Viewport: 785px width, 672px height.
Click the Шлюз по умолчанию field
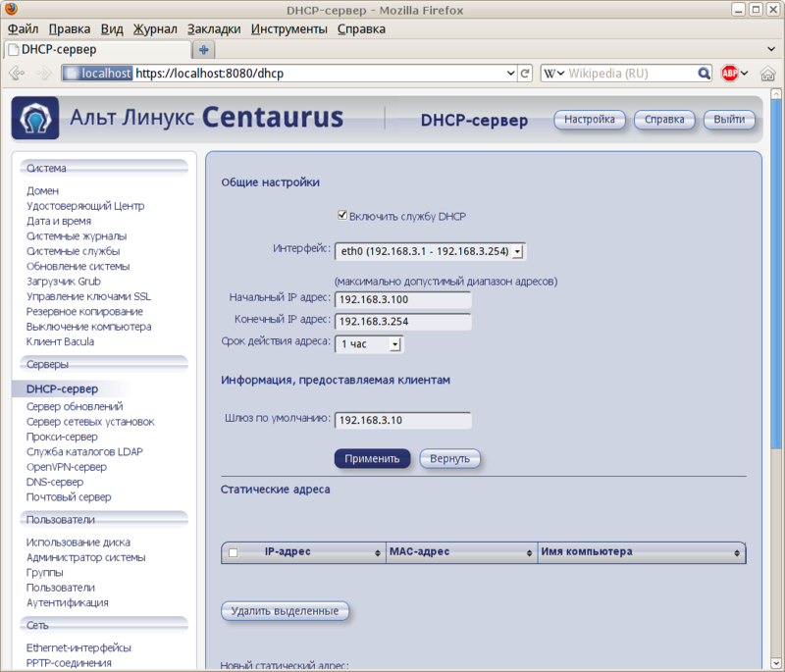click(x=403, y=420)
